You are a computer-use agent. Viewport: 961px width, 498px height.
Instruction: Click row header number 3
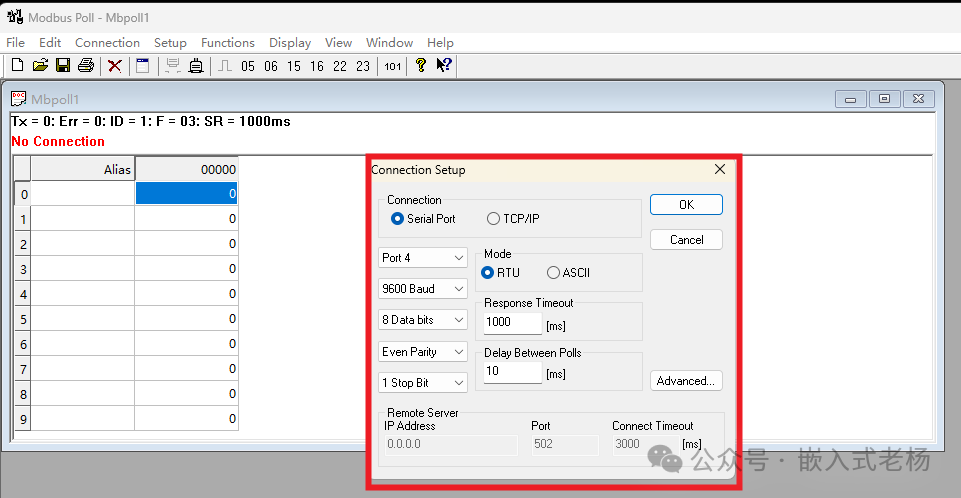23,269
